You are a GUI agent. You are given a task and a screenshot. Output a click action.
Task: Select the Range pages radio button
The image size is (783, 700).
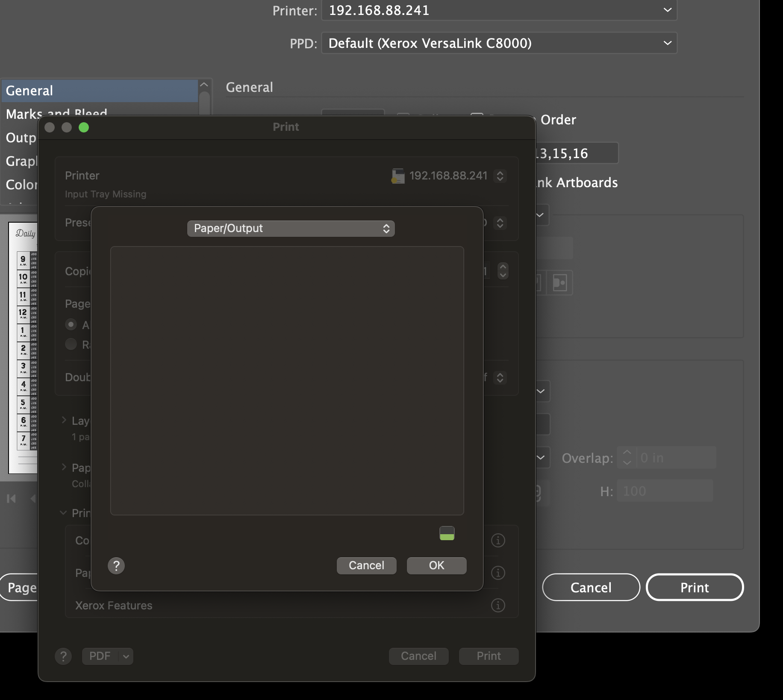pyautogui.click(x=71, y=344)
